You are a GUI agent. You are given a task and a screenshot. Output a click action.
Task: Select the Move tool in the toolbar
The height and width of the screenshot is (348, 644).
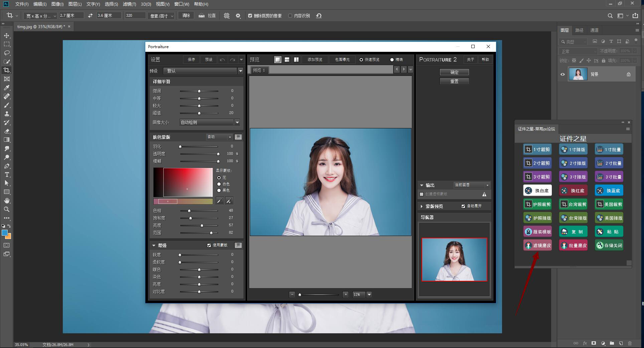[x=7, y=35]
